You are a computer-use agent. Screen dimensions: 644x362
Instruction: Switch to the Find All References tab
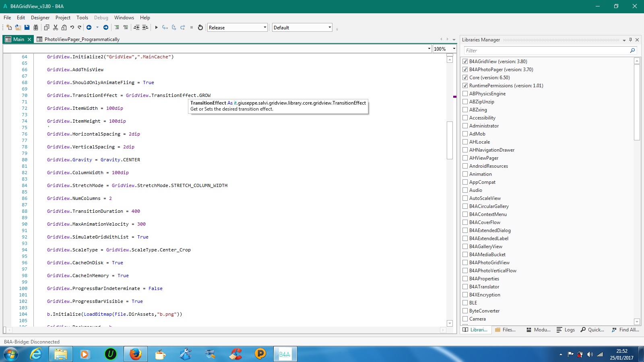pos(625,330)
